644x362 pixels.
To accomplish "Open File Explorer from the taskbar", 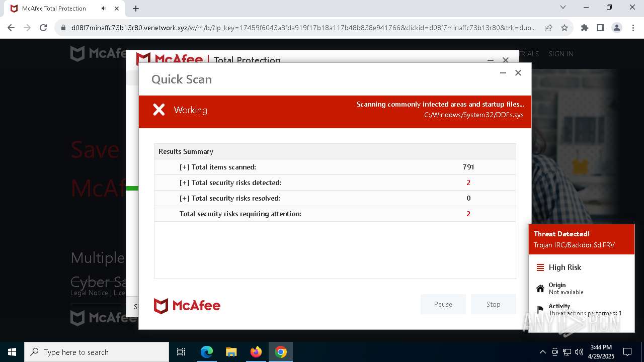I will [231, 352].
